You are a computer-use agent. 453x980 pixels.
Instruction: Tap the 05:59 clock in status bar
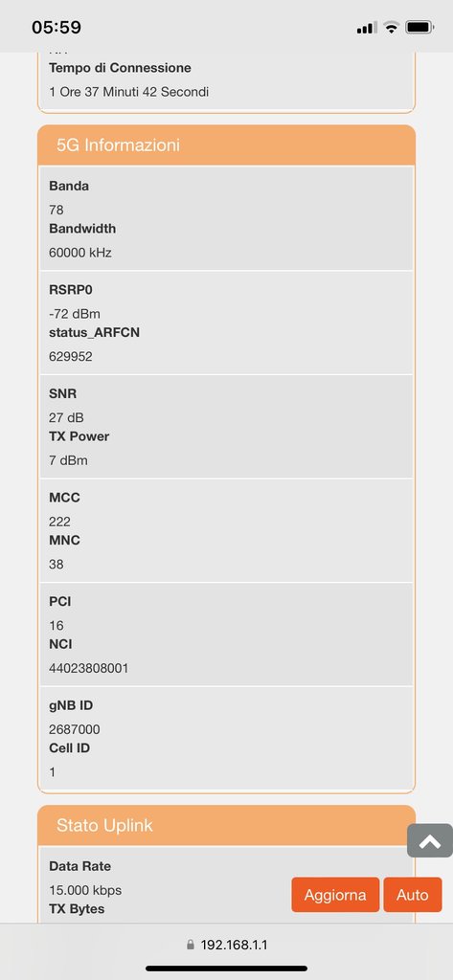(x=57, y=28)
